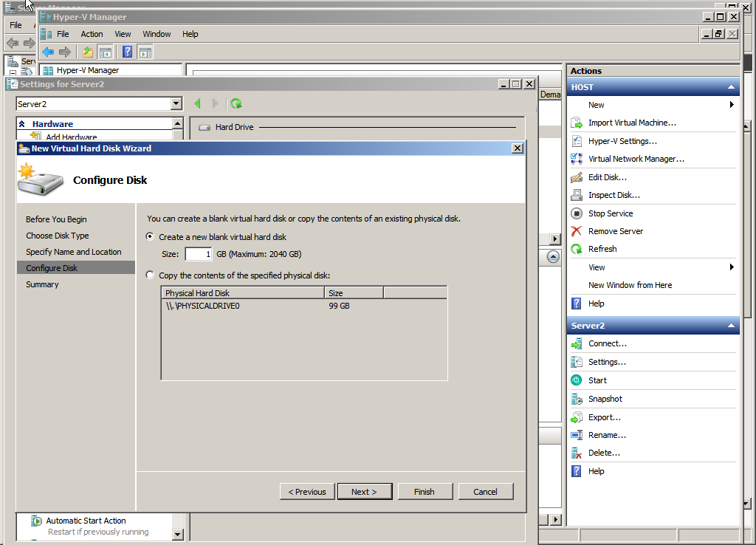Open the Window menu
The height and width of the screenshot is (545, 756).
[x=157, y=34]
